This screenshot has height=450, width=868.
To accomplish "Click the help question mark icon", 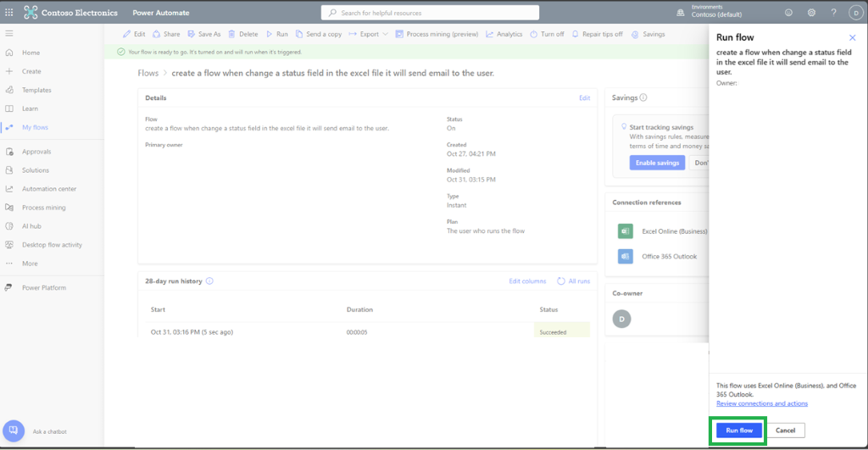I will pyautogui.click(x=834, y=12).
